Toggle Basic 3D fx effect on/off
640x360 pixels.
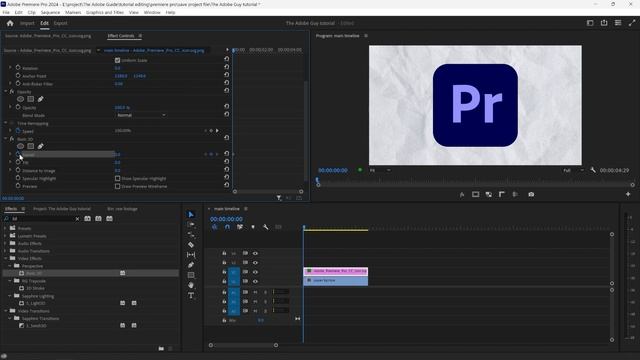click(12, 139)
